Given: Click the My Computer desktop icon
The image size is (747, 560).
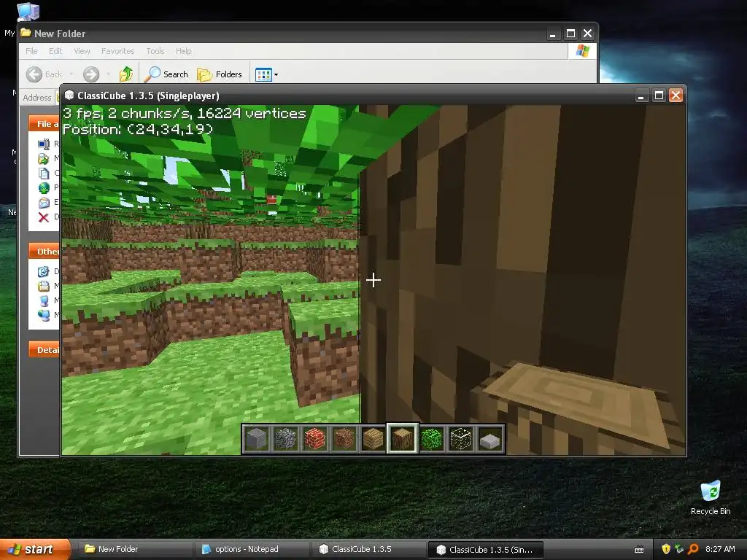Looking at the screenshot, I should point(28,12).
